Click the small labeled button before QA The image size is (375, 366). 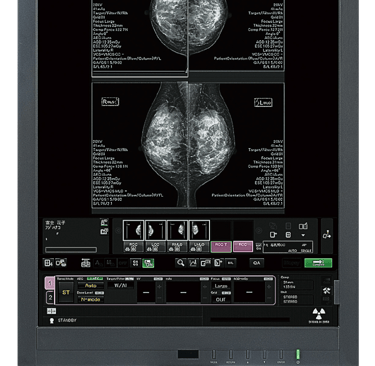click(231, 263)
